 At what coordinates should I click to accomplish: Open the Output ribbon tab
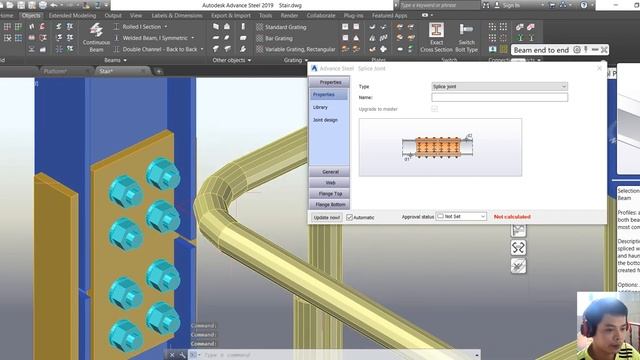click(113, 16)
